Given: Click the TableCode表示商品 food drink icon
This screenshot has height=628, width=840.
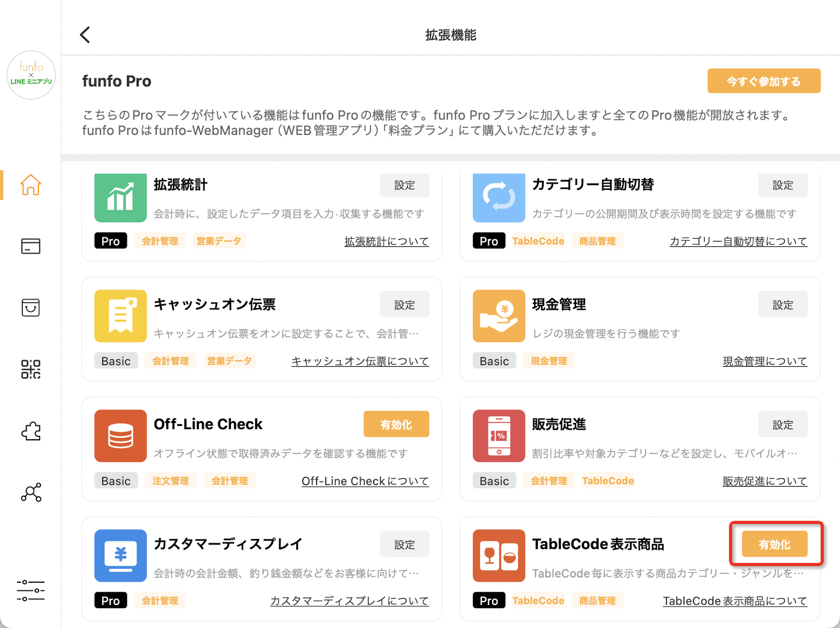Looking at the screenshot, I should 499,555.
